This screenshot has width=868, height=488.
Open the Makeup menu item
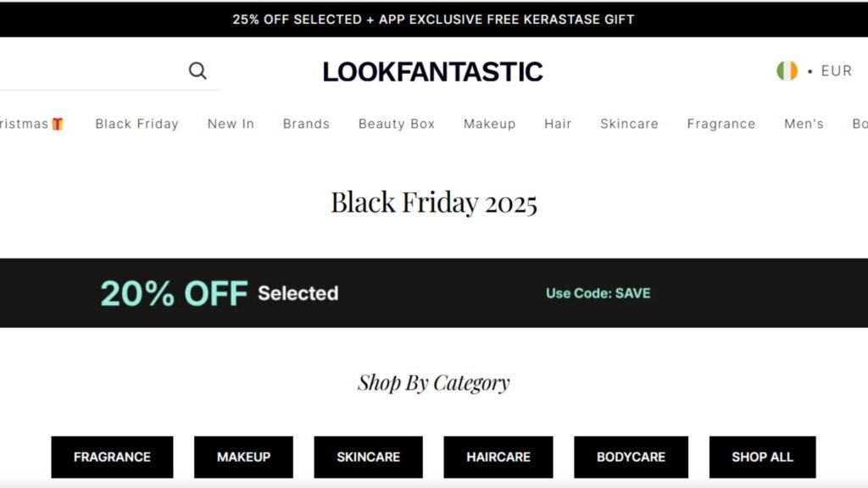point(489,124)
